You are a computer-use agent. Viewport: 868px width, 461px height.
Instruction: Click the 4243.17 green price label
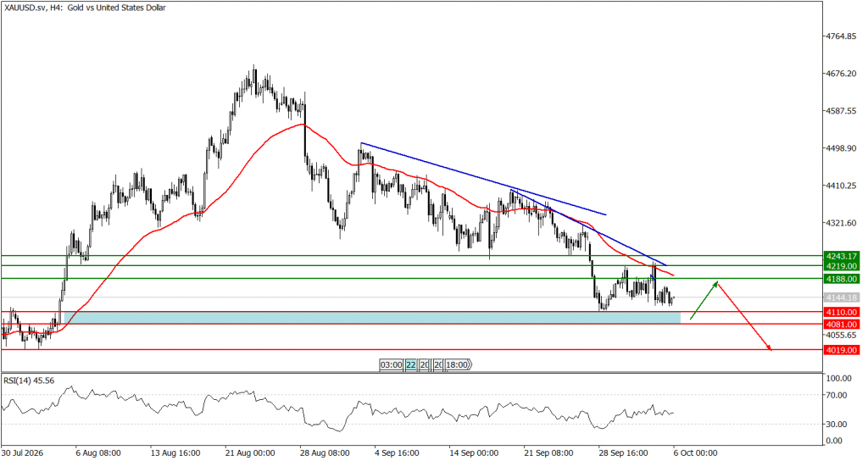tap(842, 256)
